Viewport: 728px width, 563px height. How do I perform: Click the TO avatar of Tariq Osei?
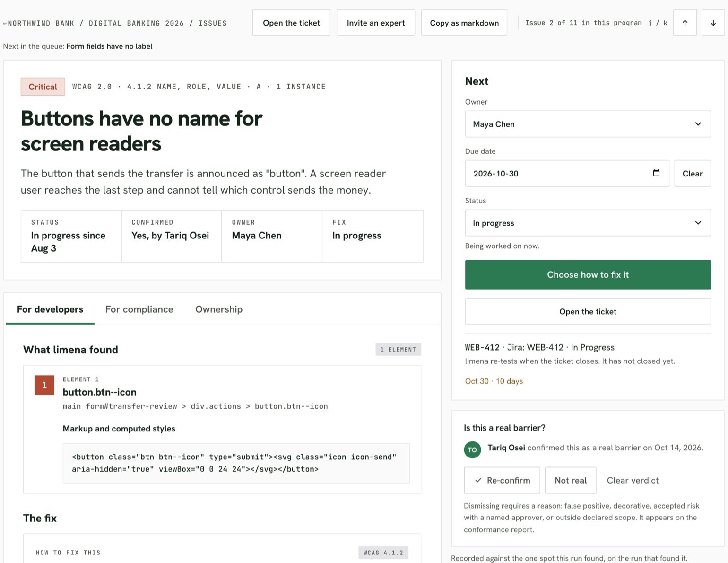[472, 449]
